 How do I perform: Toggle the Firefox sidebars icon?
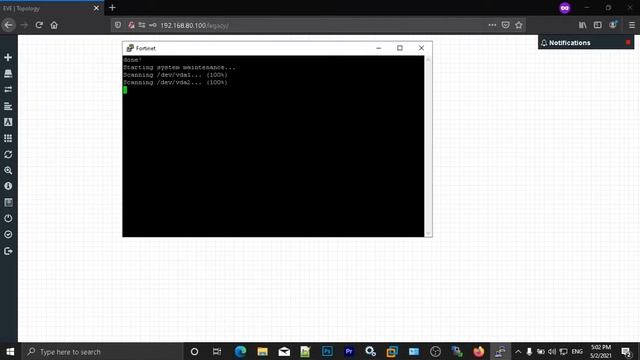pos(598,25)
